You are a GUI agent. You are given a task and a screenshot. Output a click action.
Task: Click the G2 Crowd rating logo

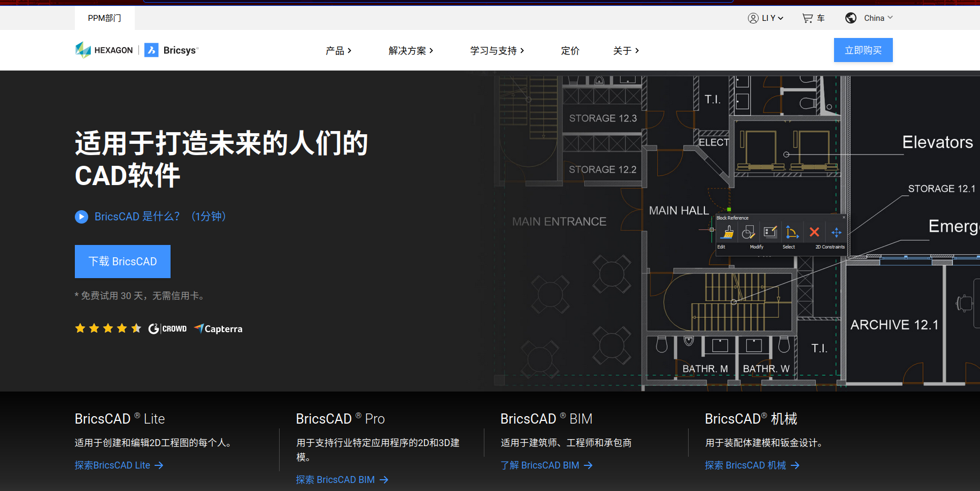(167, 328)
